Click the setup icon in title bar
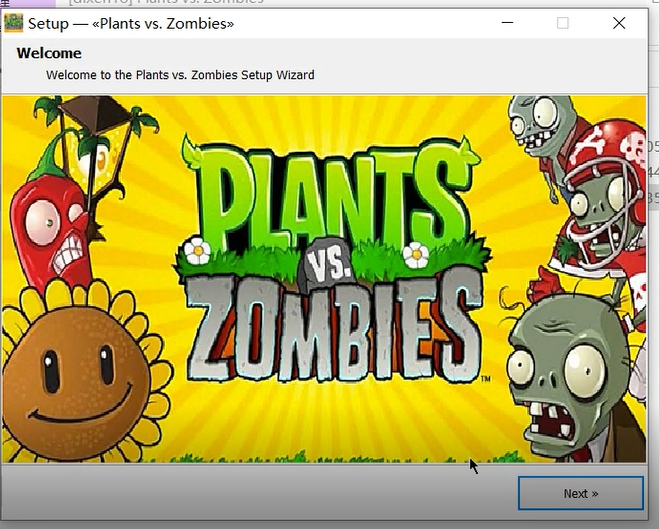659x529 pixels. [13, 23]
